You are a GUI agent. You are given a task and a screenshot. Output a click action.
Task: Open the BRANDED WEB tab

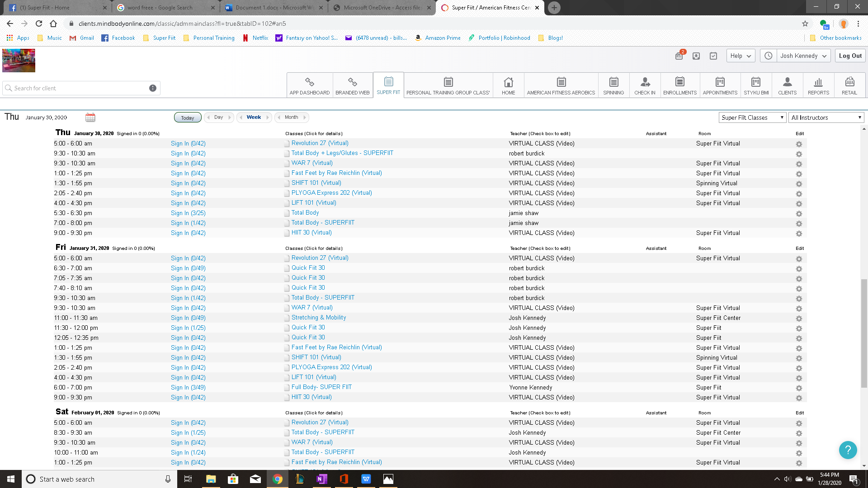pyautogui.click(x=353, y=85)
